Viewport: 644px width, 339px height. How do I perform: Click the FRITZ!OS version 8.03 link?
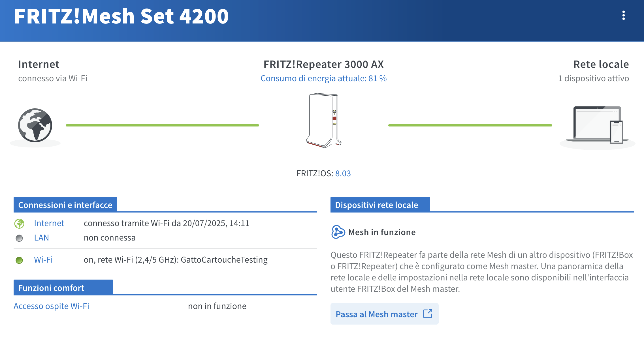[343, 173]
